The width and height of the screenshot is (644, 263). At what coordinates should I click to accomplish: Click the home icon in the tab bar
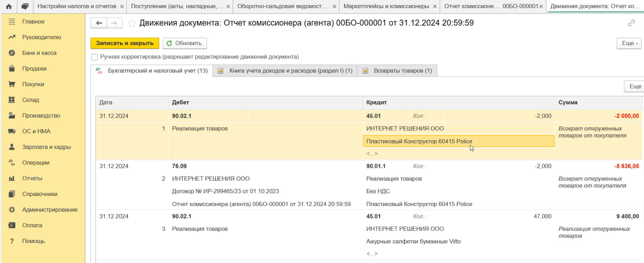(9, 7)
